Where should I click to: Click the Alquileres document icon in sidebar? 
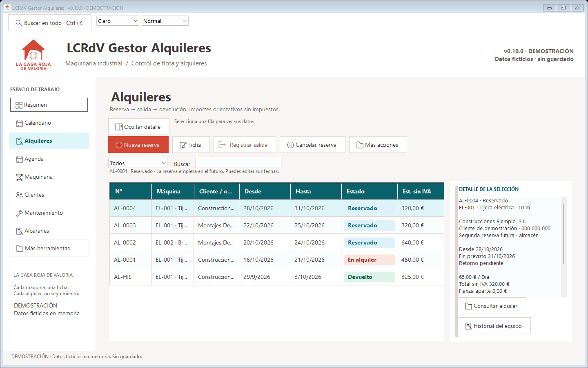[x=19, y=141]
